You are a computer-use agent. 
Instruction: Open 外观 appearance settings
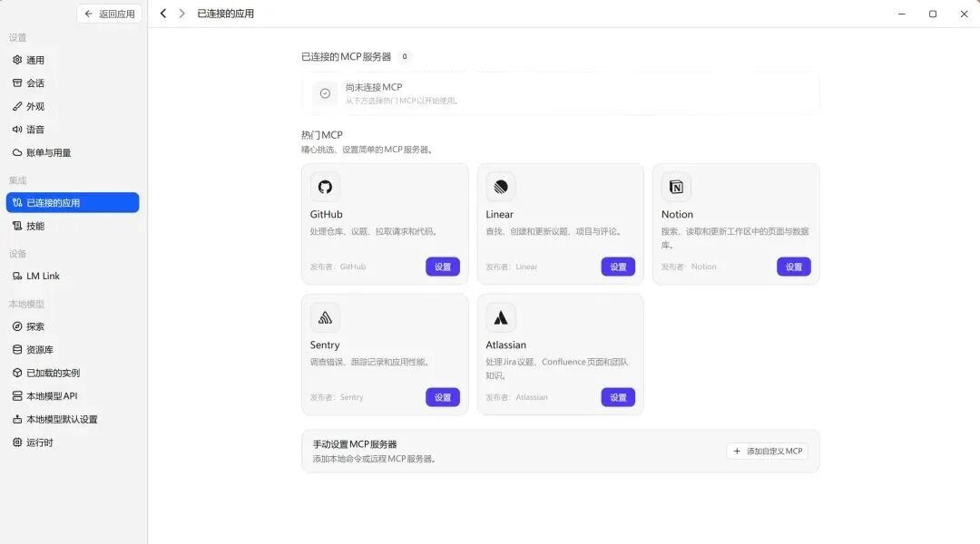coord(73,106)
